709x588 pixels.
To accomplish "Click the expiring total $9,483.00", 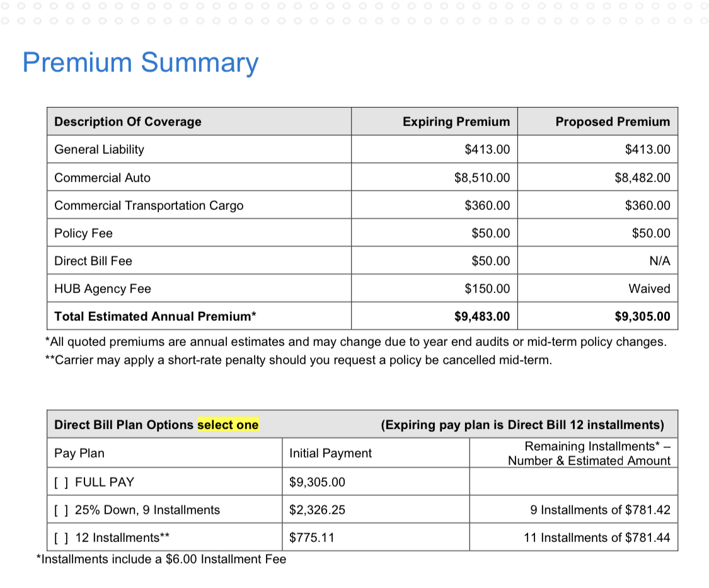I will pyautogui.click(x=481, y=316).
